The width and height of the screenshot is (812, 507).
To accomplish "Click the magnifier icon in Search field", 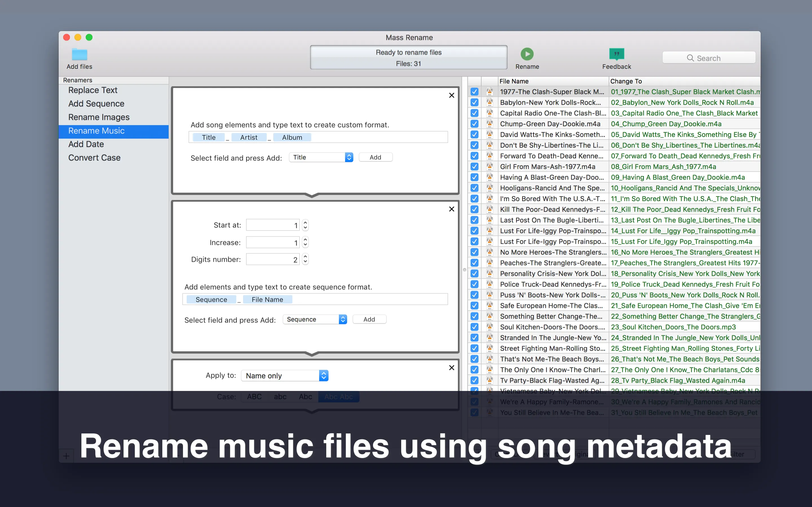I will tap(690, 58).
